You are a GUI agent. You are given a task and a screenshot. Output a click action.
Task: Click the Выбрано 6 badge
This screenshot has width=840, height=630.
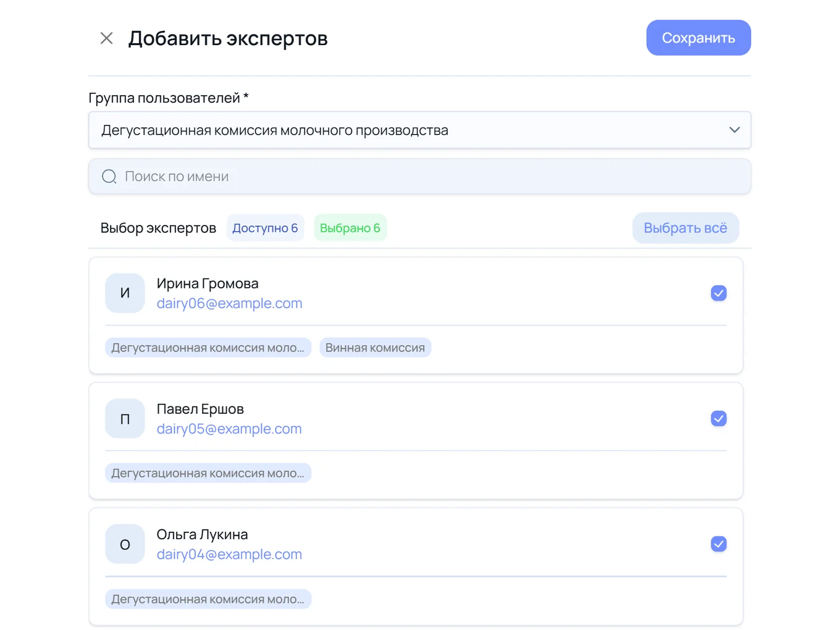click(x=350, y=228)
